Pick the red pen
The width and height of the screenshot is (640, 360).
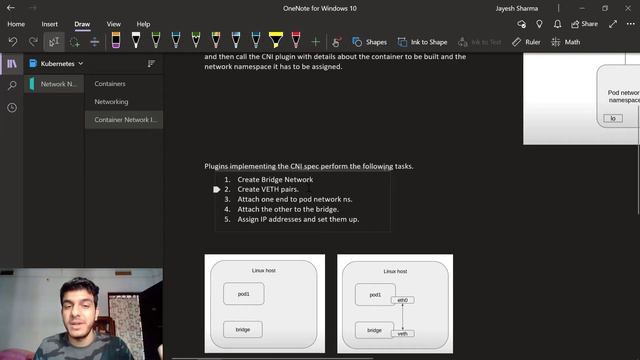coord(296,40)
